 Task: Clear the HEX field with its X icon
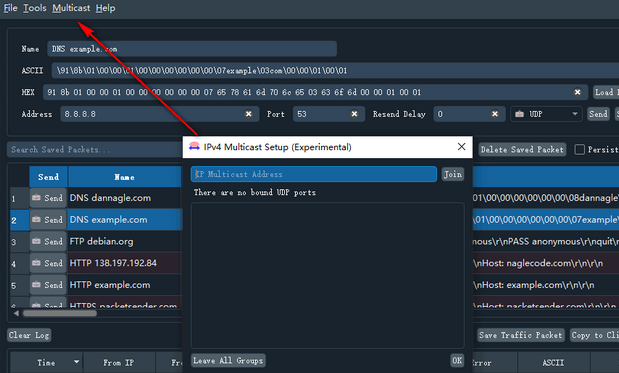[577, 92]
